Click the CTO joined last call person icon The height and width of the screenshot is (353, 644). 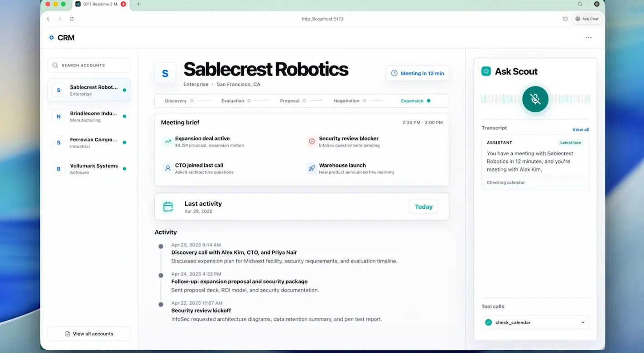pyautogui.click(x=168, y=168)
